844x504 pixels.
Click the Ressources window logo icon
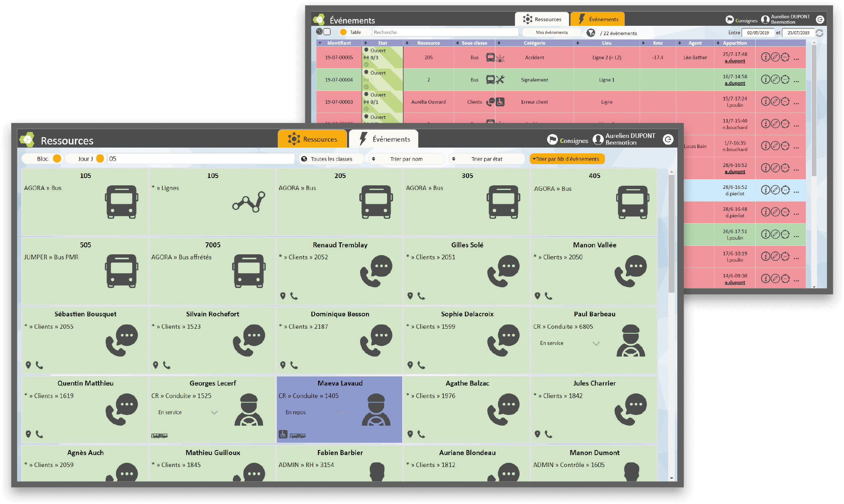[x=27, y=139]
